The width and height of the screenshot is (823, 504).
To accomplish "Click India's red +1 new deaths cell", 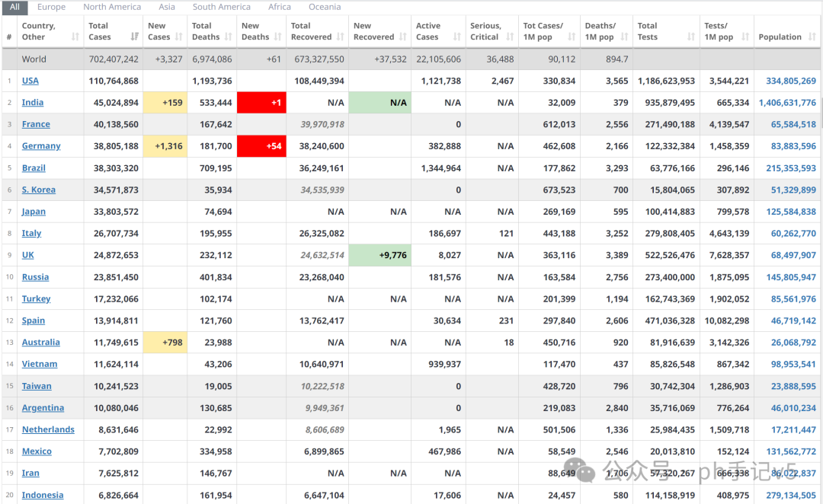I will [261, 103].
